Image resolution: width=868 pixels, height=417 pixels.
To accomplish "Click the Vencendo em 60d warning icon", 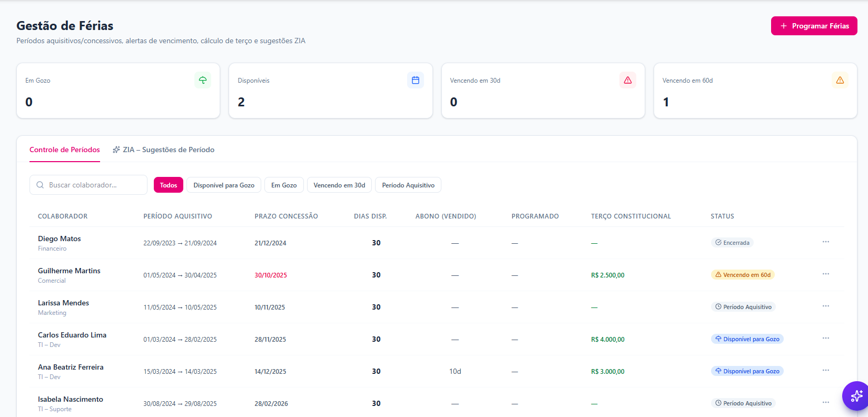I will point(840,80).
